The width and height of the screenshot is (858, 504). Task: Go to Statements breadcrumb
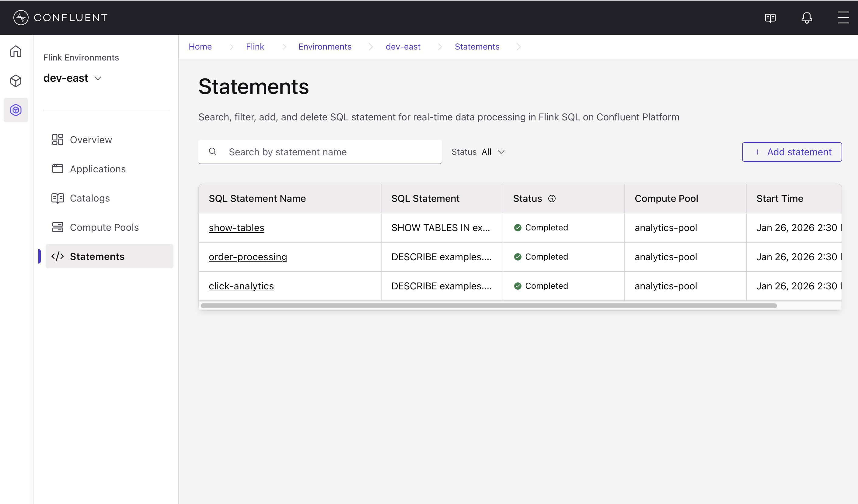click(x=477, y=47)
